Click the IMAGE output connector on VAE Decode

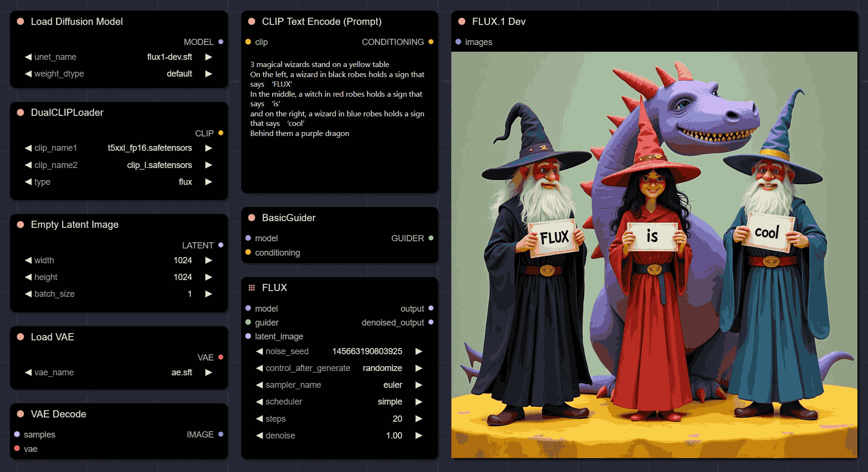pyautogui.click(x=221, y=434)
